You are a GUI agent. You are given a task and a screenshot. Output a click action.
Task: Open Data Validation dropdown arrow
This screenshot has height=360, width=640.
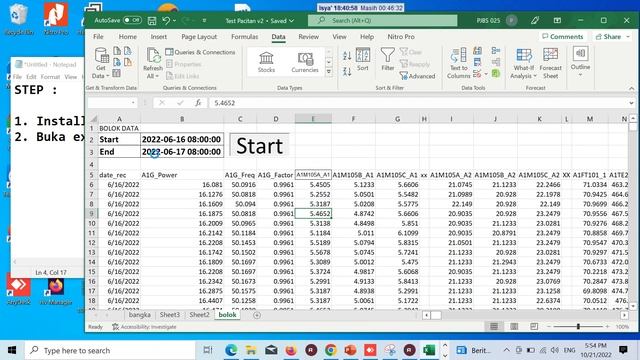486,74
